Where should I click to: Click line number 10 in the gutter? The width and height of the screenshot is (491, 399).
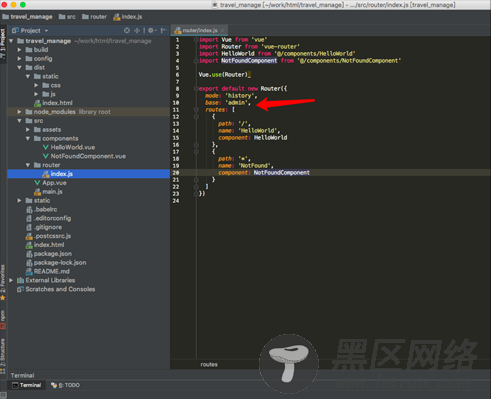coord(176,103)
